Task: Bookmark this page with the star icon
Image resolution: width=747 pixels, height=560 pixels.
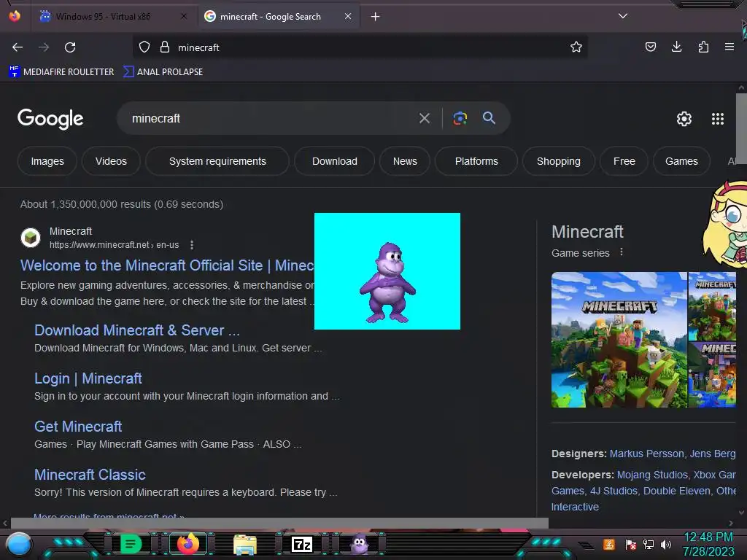Action: click(576, 47)
